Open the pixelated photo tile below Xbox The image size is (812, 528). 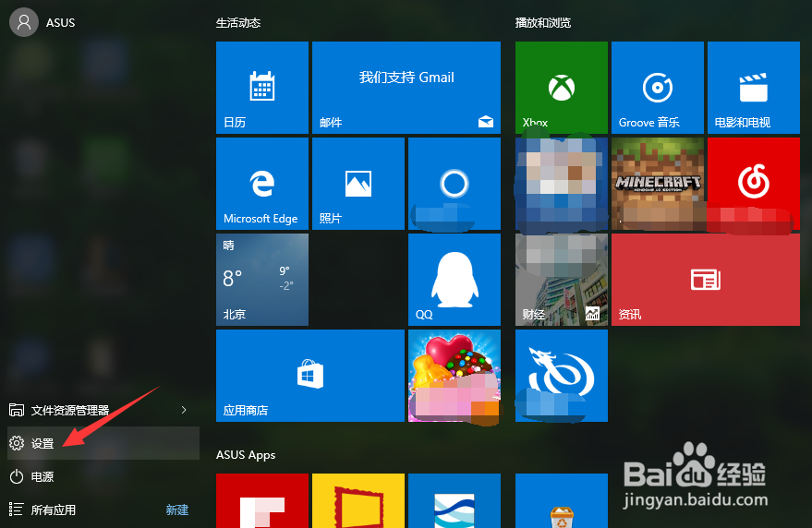point(562,184)
